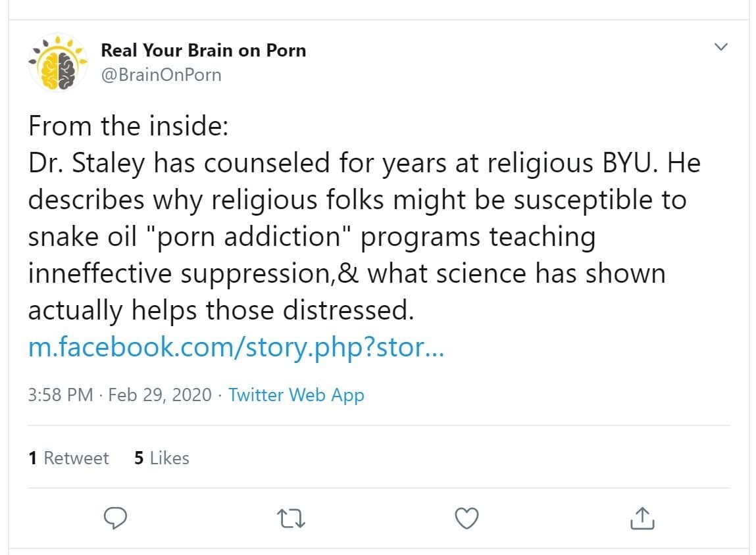The height and width of the screenshot is (555, 756).
Task: Click the retweet arrows icon
Action: (291, 519)
